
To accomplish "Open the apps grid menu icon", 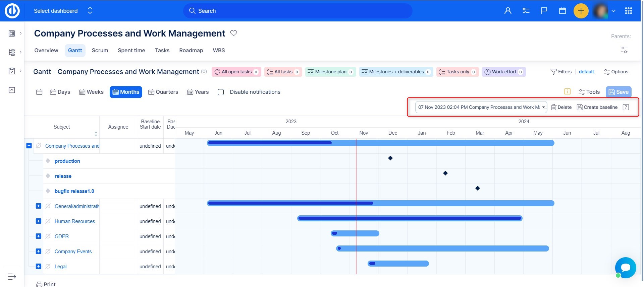I will tap(629, 11).
